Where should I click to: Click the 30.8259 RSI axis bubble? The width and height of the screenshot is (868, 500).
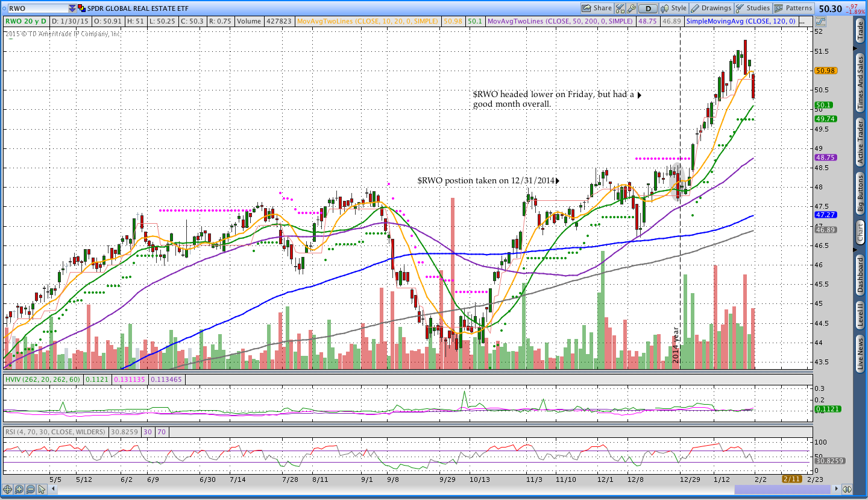point(829,460)
